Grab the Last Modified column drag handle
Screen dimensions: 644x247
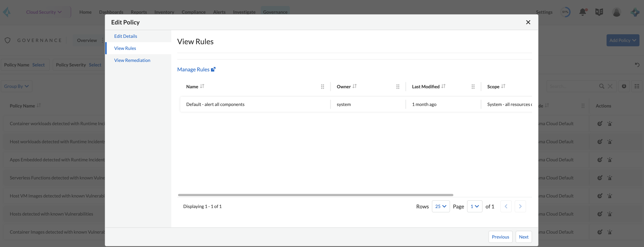(473, 86)
